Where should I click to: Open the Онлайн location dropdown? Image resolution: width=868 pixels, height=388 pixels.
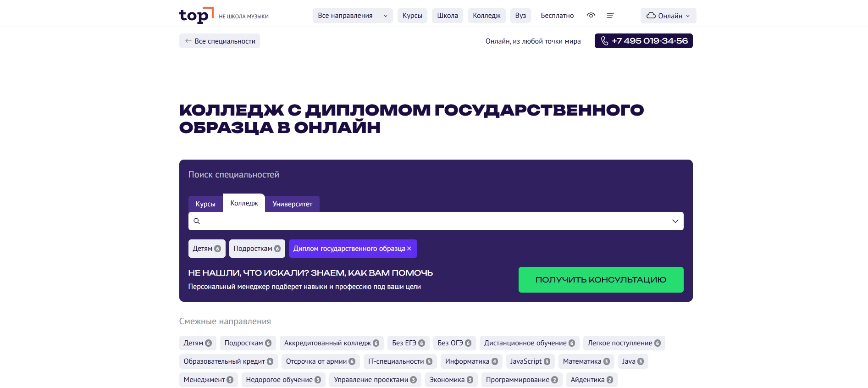pos(668,16)
